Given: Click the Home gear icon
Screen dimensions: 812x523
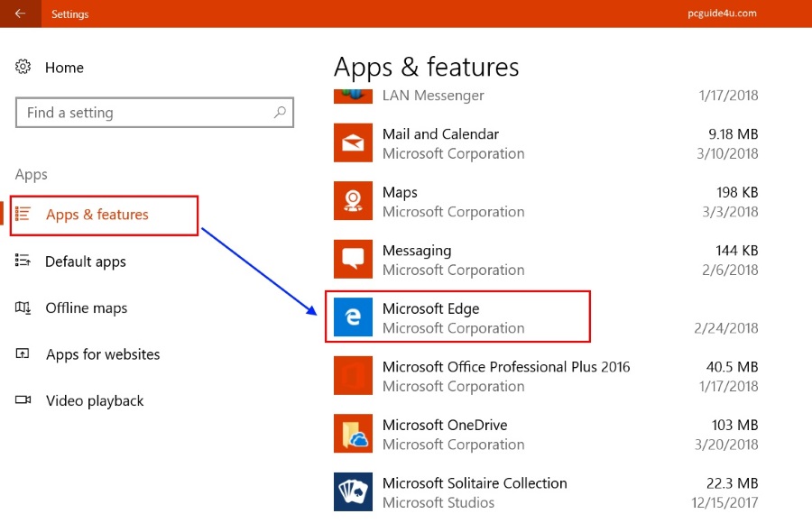Looking at the screenshot, I should [x=23, y=68].
